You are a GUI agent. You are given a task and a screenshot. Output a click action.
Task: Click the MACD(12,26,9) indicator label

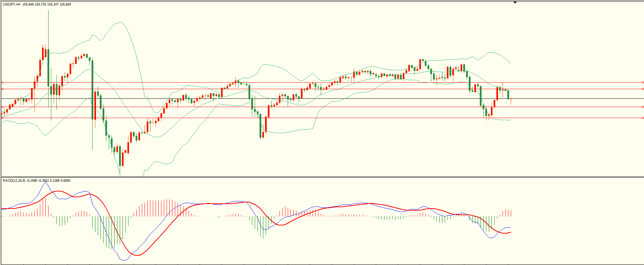[14, 180]
